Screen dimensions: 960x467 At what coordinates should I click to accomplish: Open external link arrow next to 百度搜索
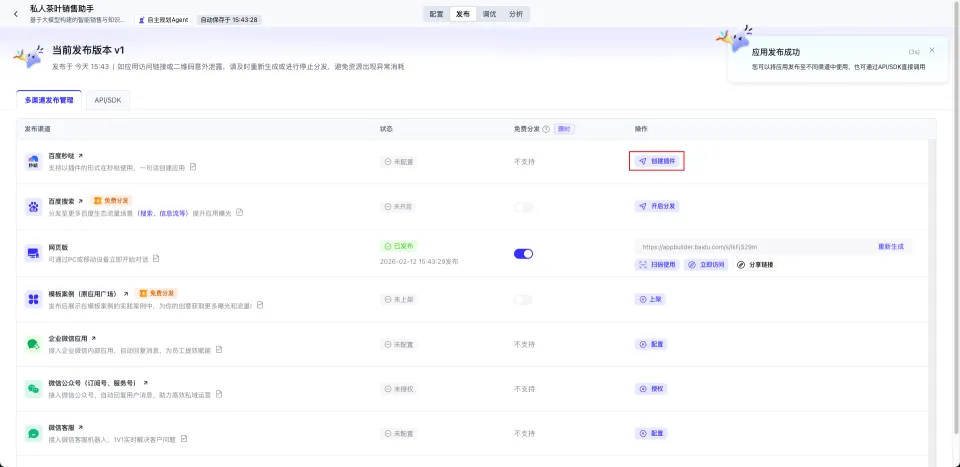(80, 201)
